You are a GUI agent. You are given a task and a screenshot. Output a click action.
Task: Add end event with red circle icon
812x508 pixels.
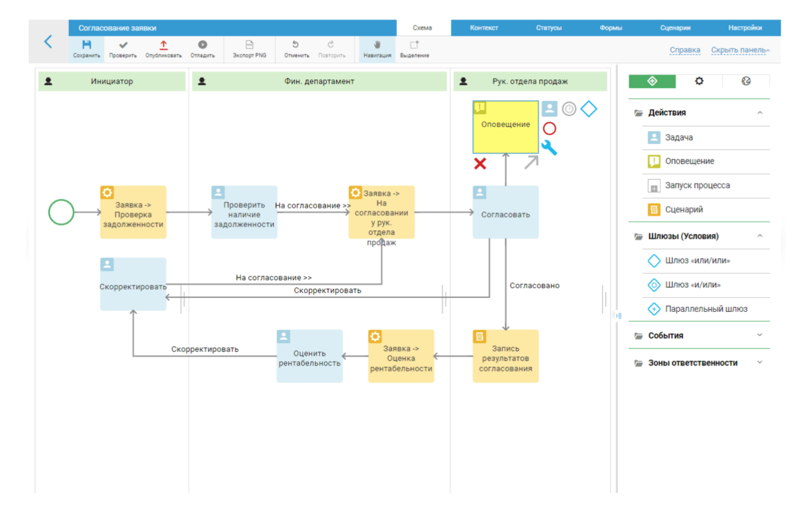point(550,129)
